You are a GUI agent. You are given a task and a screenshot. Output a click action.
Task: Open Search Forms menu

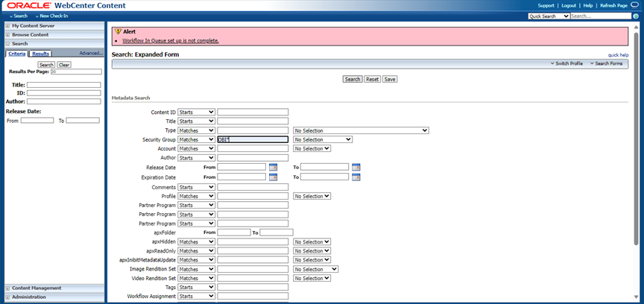(606, 63)
